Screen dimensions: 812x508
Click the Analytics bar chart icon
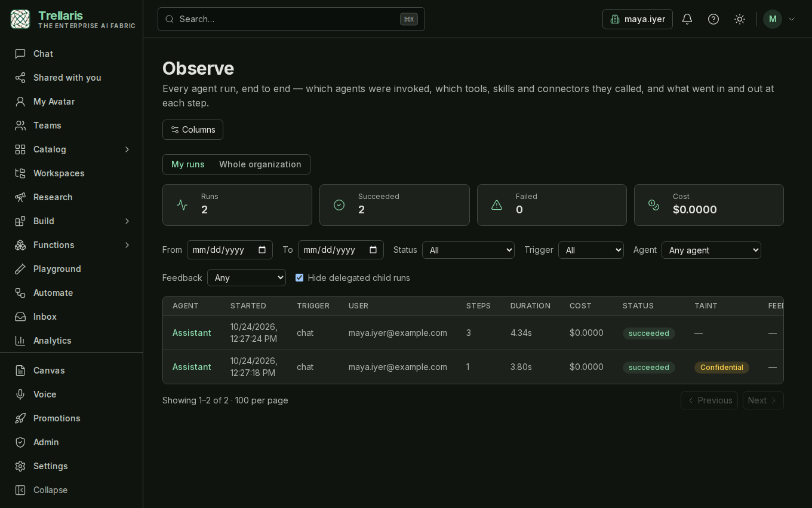point(20,341)
